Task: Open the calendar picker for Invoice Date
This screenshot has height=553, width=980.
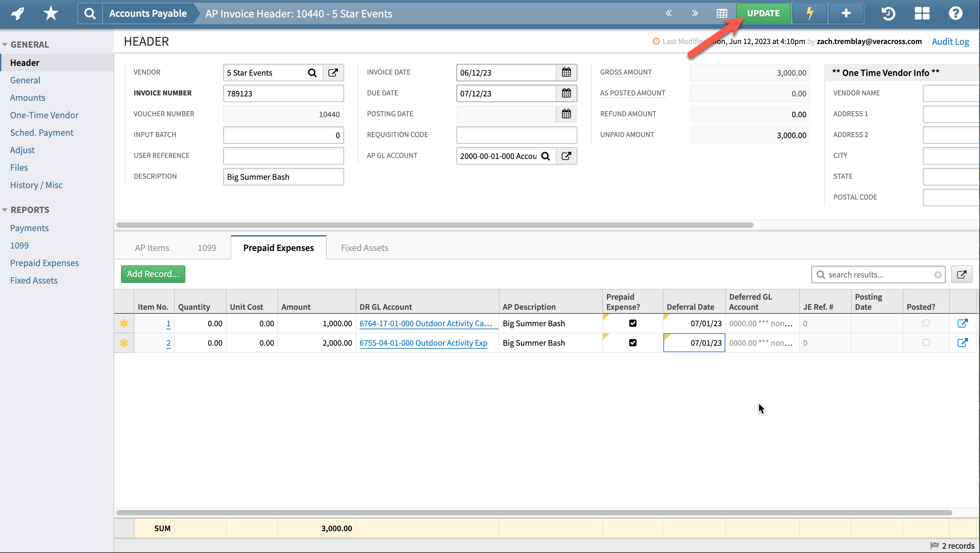Action: [x=567, y=72]
